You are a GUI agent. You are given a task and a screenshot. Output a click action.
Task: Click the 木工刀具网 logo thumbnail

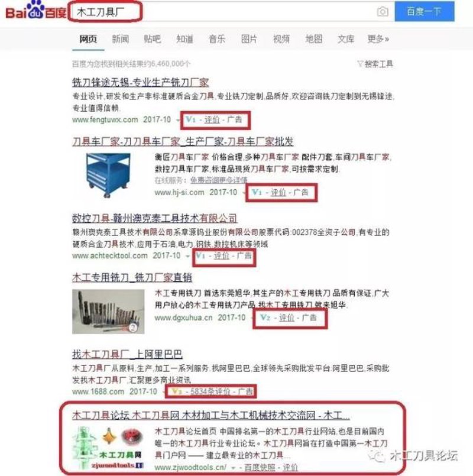click(108, 448)
